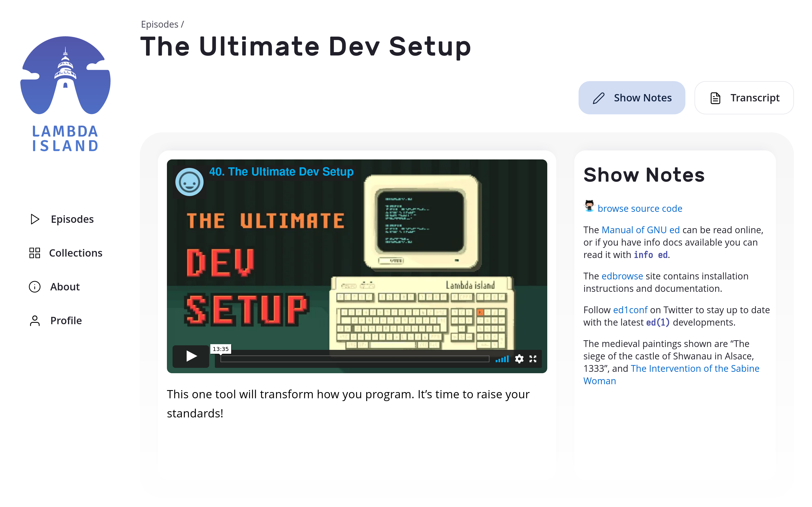Adjust the video volume bars
The height and width of the screenshot is (507, 812).
(502, 359)
